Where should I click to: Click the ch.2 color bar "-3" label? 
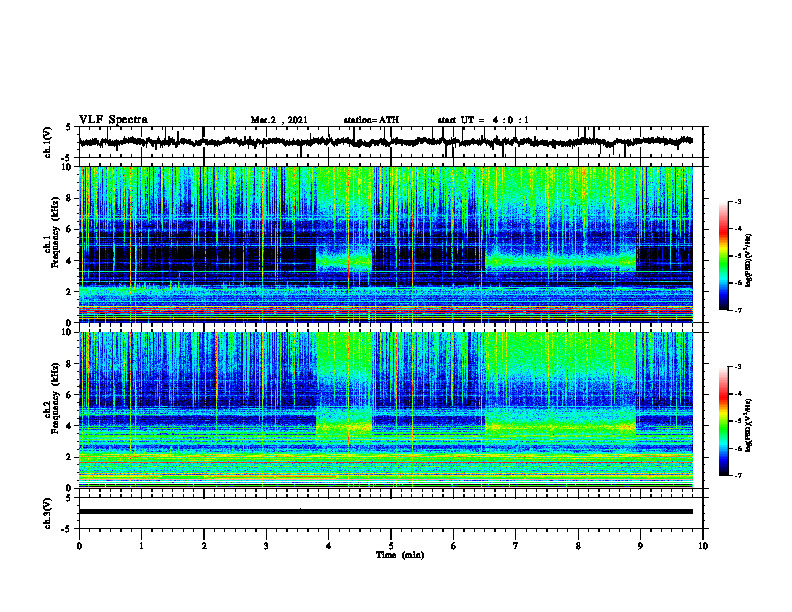[x=738, y=367]
